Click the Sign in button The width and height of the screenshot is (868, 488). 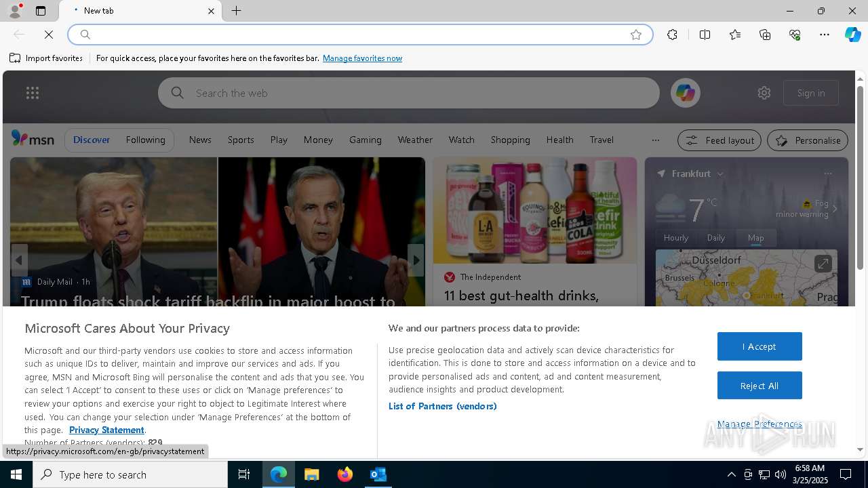tap(811, 93)
